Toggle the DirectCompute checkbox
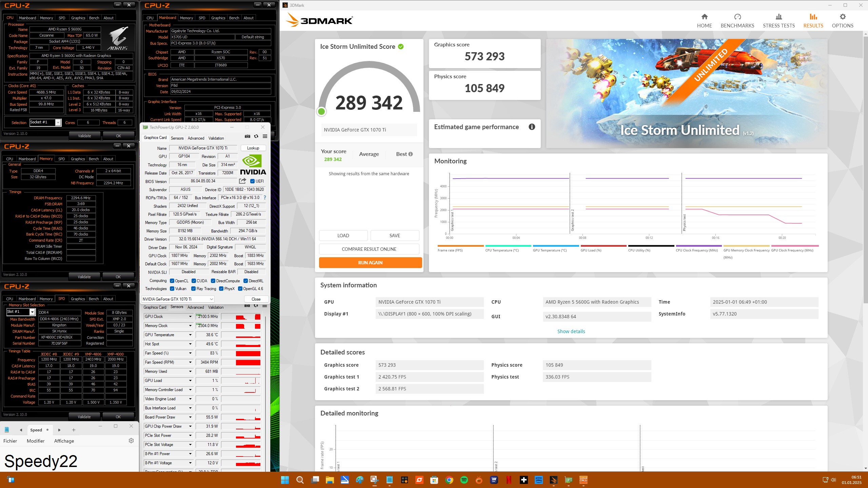 (x=213, y=281)
